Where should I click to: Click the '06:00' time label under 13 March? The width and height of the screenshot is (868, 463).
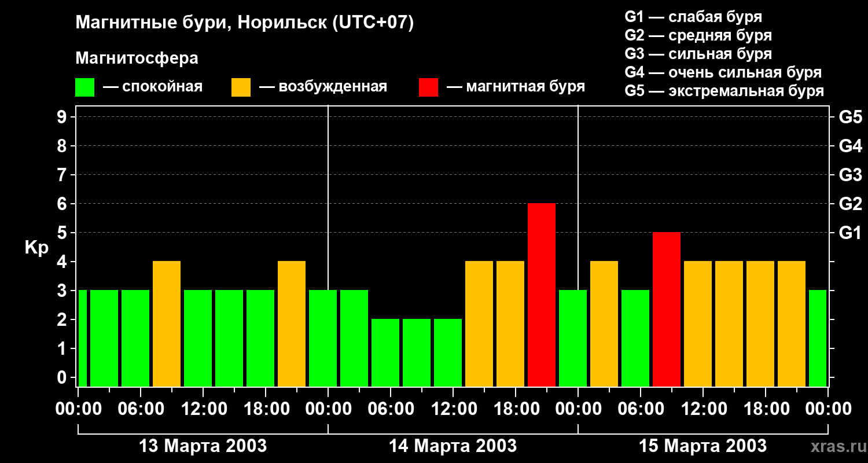(141, 409)
